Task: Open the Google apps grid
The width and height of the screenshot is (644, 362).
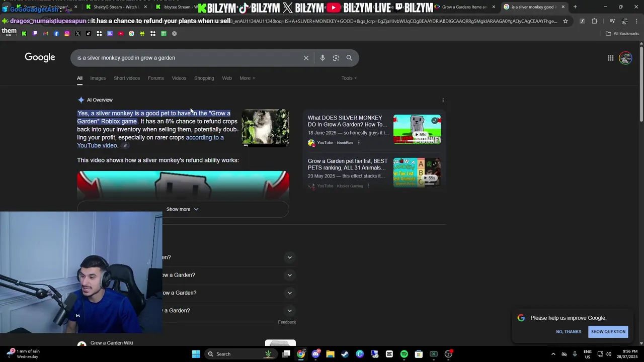Action: pos(610,58)
